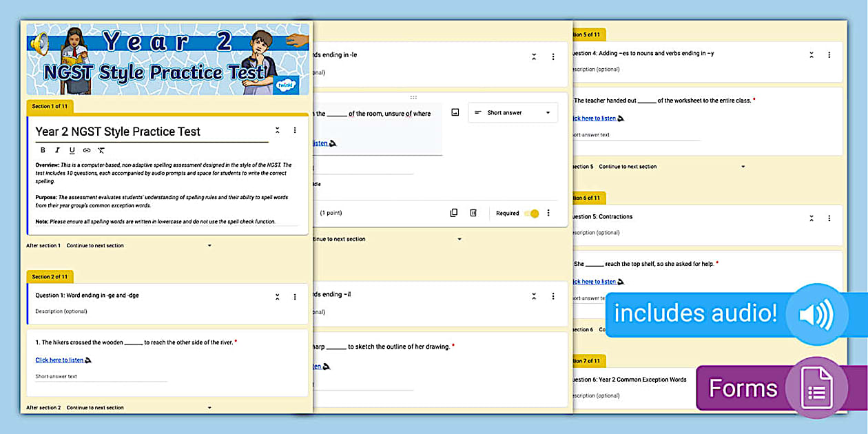Open three-dot menu for Question 4 section
The width and height of the screenshot is (868, 434).
click(829, 55)
